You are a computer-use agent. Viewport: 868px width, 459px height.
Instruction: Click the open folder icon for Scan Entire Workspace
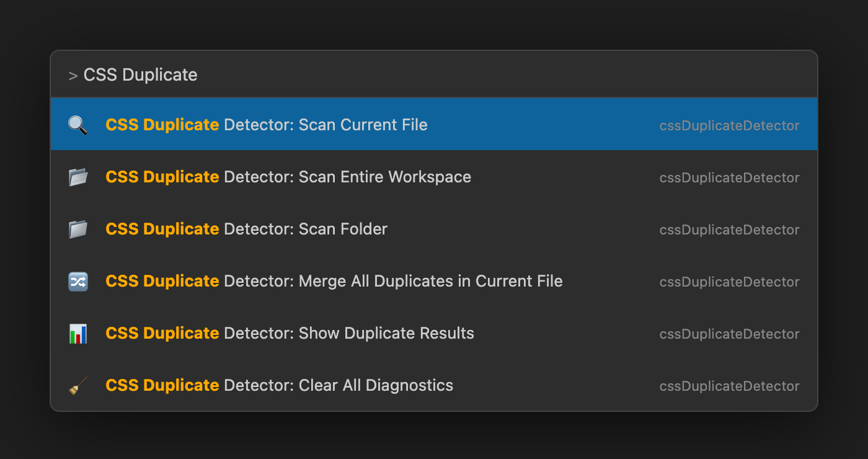click(77, 177)
